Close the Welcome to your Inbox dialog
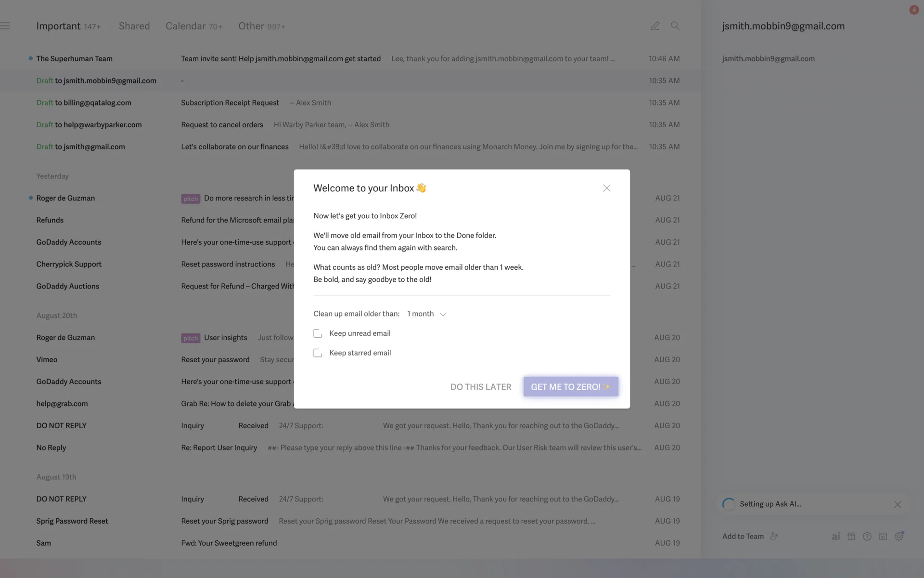The image size is (924, 578). point(606,188)
